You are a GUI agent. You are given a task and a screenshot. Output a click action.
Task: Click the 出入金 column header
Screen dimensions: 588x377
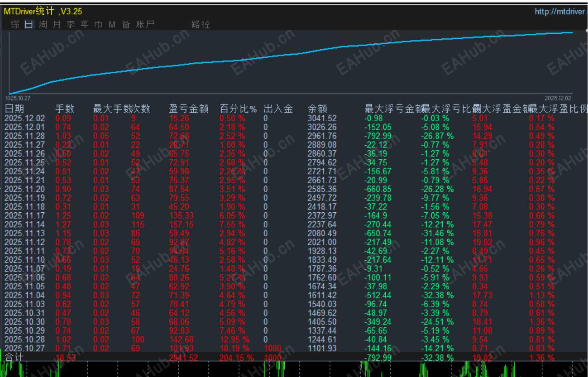pos(278,109)
